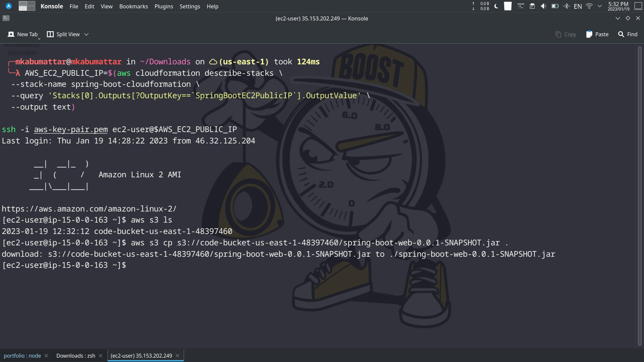Open the Find bar

(x=628, y=34)
